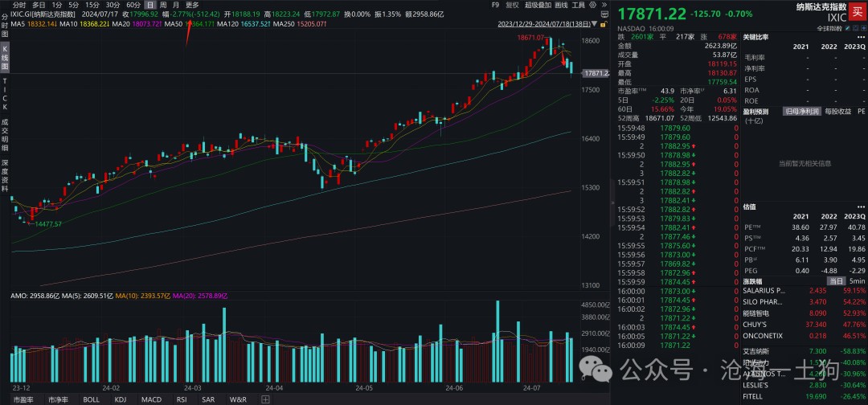Open chart settings gear icon
This screenshot has width=868, height=405.
click(x=593, y=5)
